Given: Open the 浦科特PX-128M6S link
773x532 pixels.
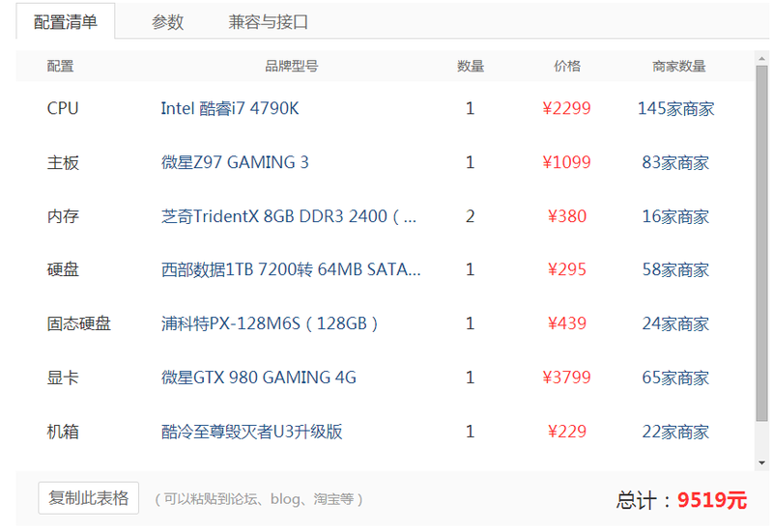Looking at the screenshot, I should (x=270, y=323).
